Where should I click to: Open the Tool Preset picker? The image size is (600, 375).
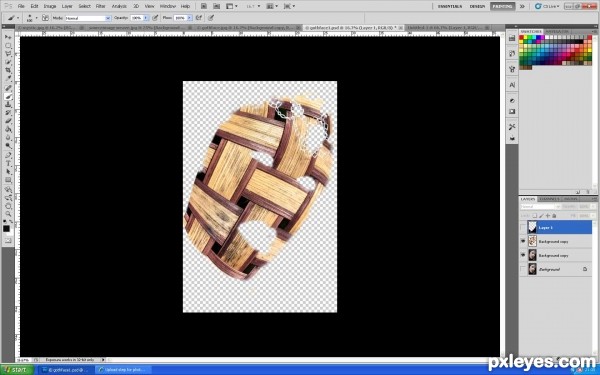point(13,18)
